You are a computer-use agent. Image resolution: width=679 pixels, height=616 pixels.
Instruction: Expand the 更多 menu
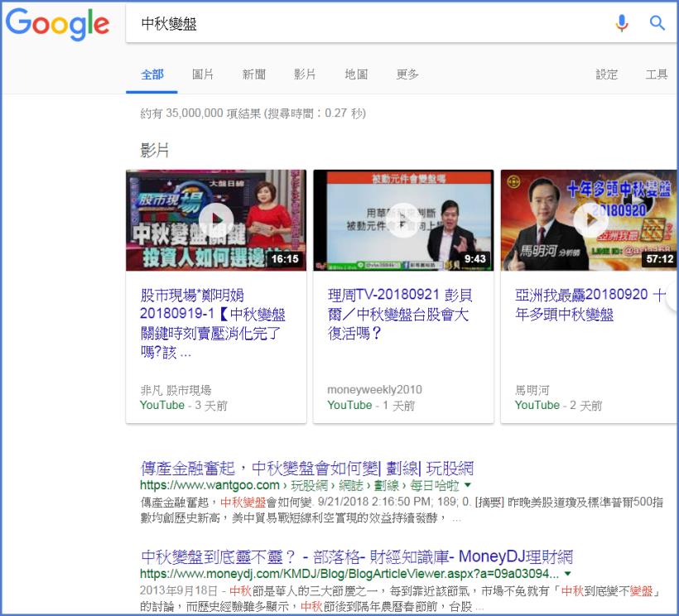click(x=407, y=75)
